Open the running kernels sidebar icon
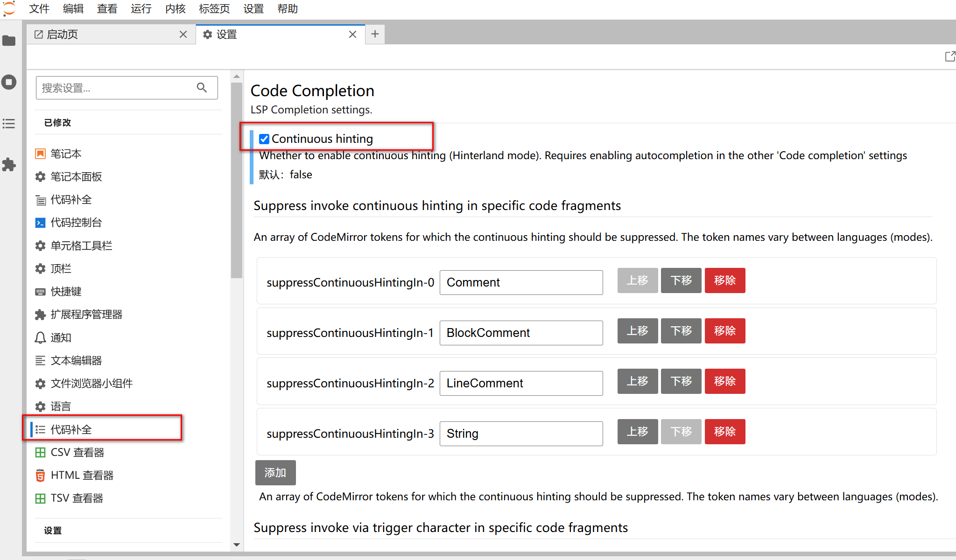 click(9, 82)
